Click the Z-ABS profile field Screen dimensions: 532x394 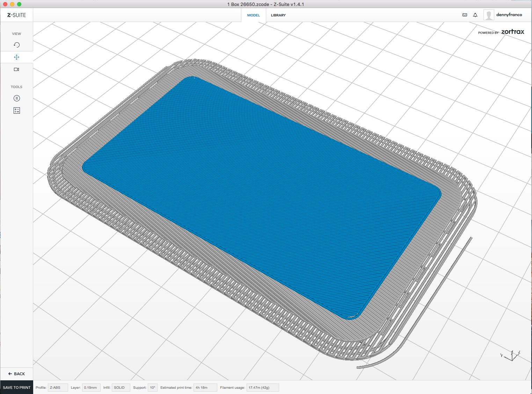click(58, 387)
